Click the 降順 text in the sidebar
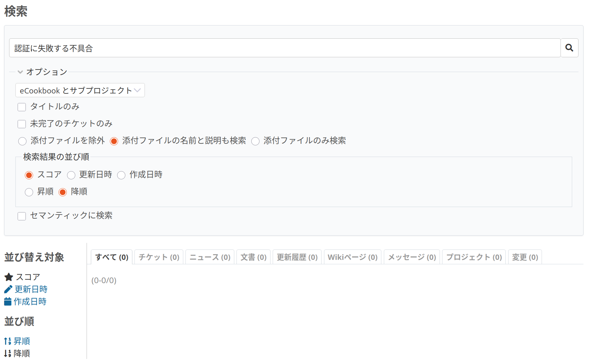Viewport: 592px width, 364px height. [22, 353]
